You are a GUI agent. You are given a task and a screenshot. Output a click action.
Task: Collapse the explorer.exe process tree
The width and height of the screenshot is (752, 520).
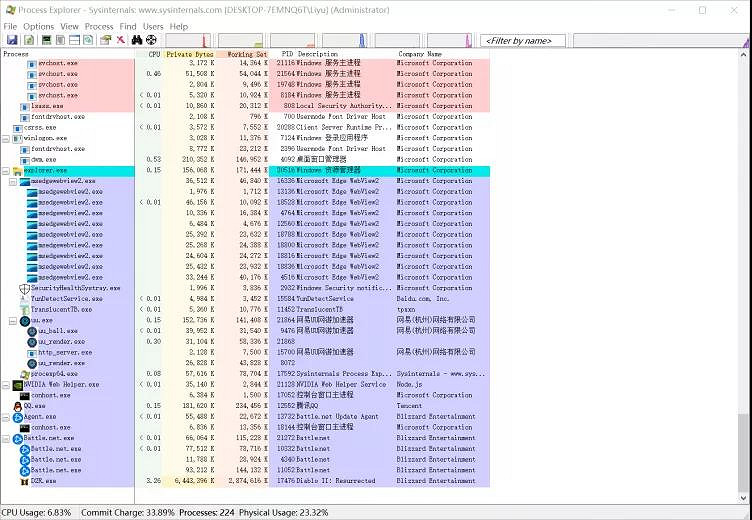click(x=5, y=171)
